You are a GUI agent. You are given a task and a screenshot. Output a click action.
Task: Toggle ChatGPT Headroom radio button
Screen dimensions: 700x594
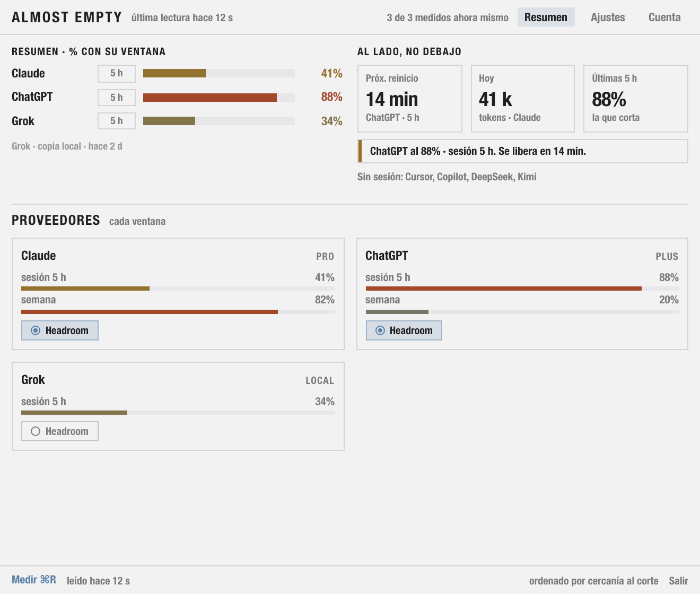404,330
